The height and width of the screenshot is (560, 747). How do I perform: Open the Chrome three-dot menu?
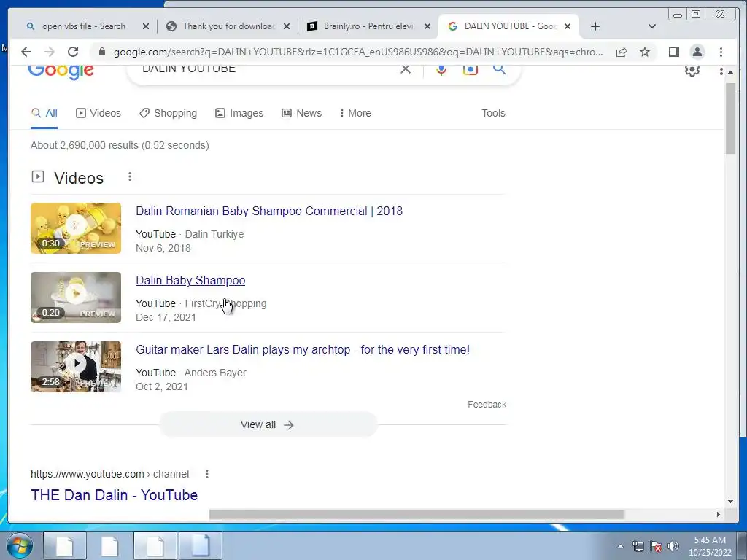click(721, 52)
